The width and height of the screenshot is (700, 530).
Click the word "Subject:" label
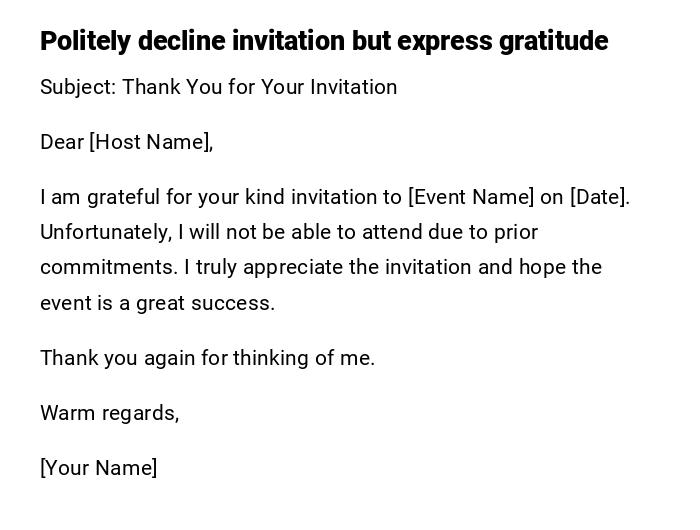click(x=78, y=87)
